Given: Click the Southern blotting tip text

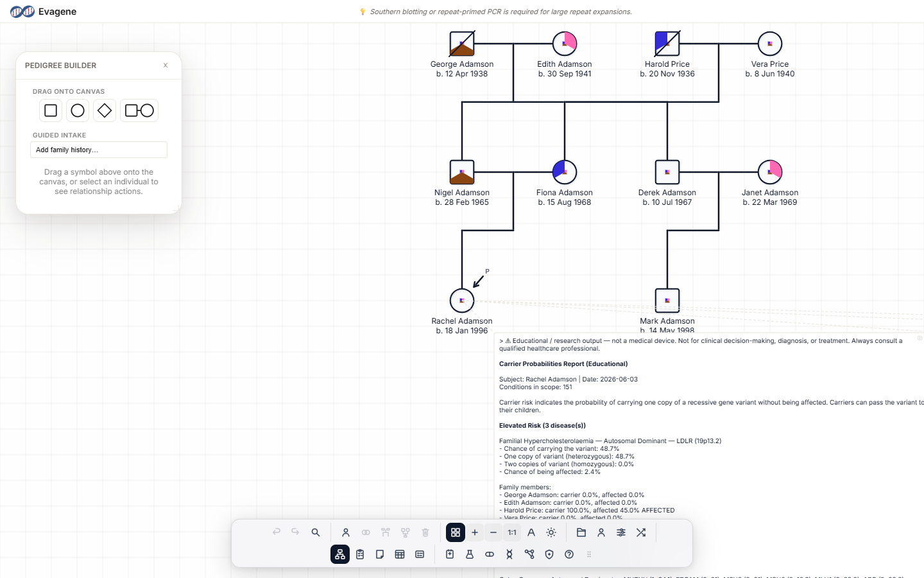Looking at the screenshot, I should (x=501, y=12).
